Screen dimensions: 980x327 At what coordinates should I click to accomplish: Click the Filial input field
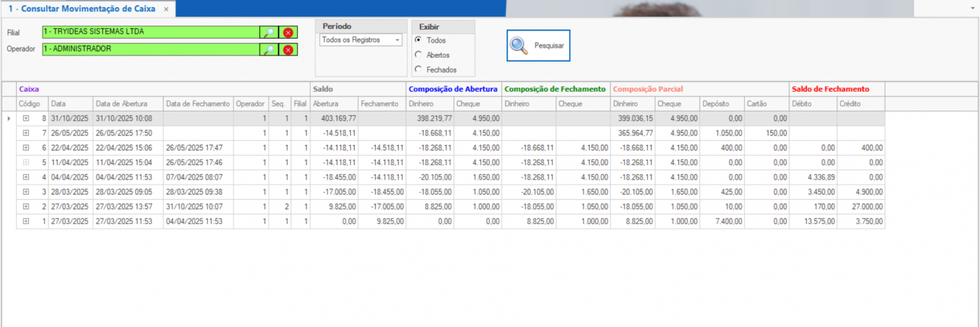point(150,32)
